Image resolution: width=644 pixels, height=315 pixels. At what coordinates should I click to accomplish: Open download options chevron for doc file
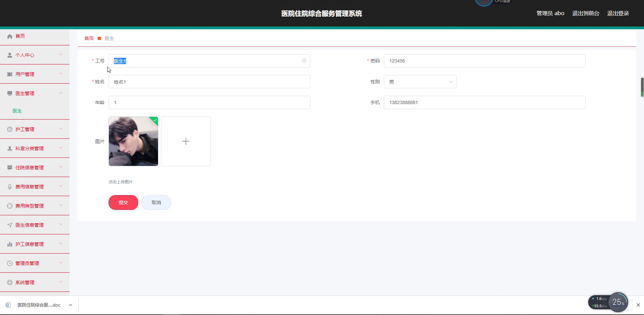tap(71, 305)
